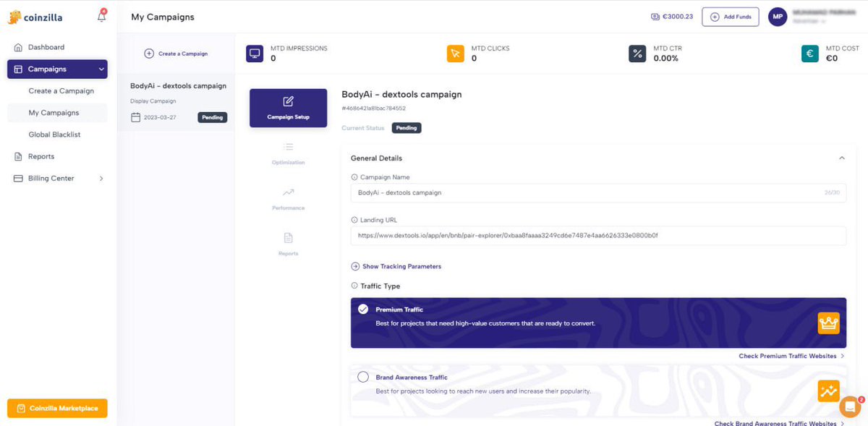Expand the Billing Center submenu arrow
Screen dimensions: 868x426
click(101, 178)
